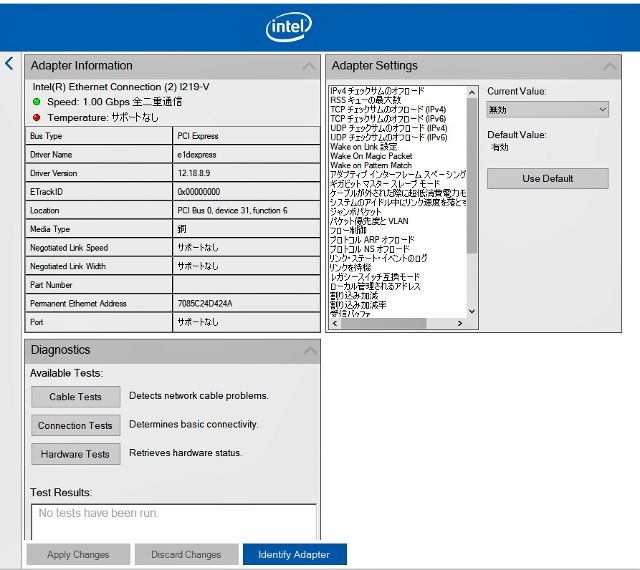
Task: Click the Negotiated Link Width label
Action: coord(68,266)
